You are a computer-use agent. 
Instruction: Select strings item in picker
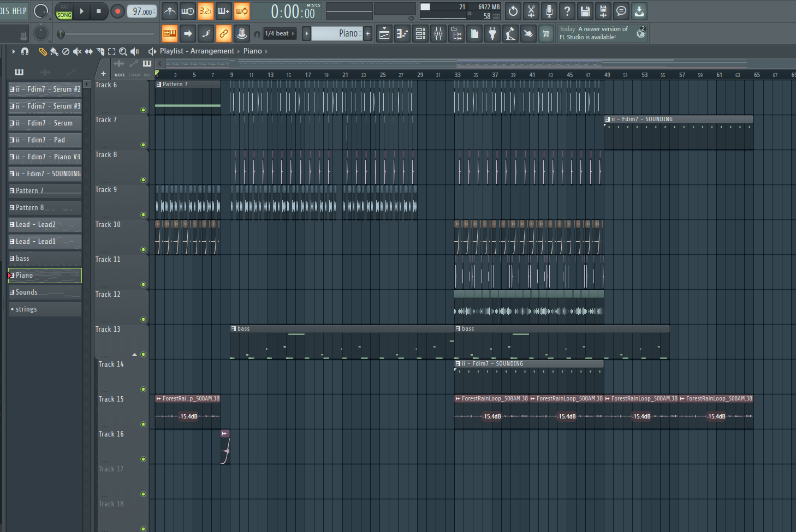(45, 309)
